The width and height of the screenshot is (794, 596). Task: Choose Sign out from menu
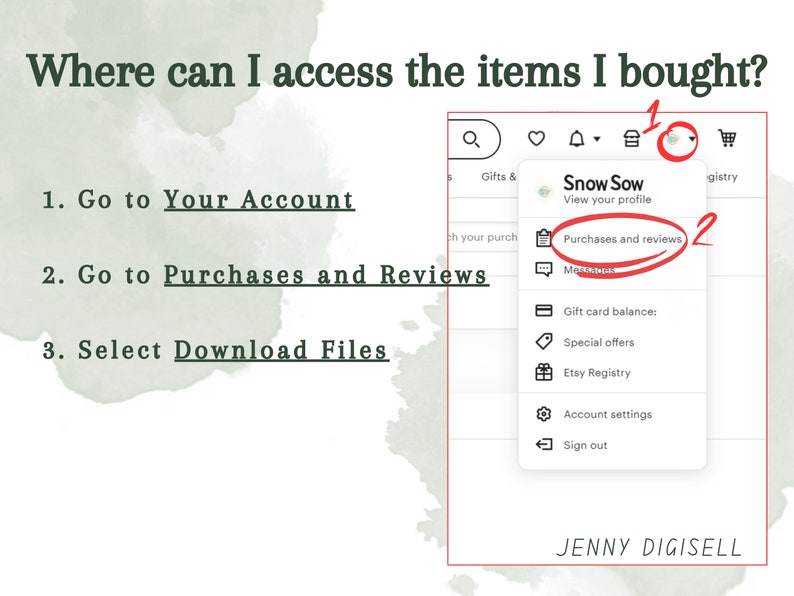(585, 445)
